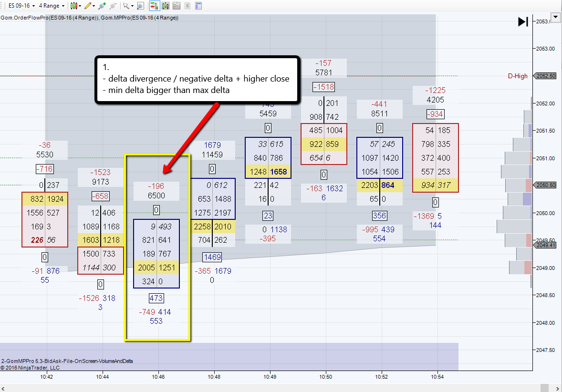Click bar volume value 6500
Viewport: 562px width, 392px height.
[156, 196]
